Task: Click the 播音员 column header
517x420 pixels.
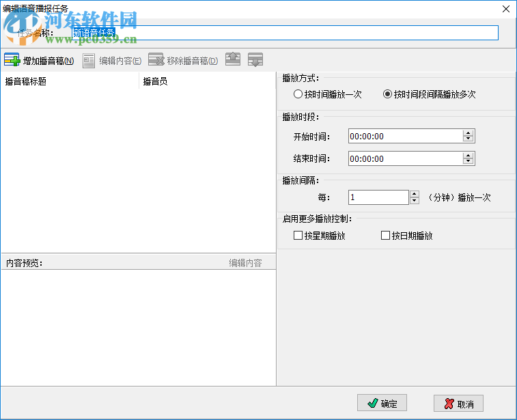Action: [208, 81]
